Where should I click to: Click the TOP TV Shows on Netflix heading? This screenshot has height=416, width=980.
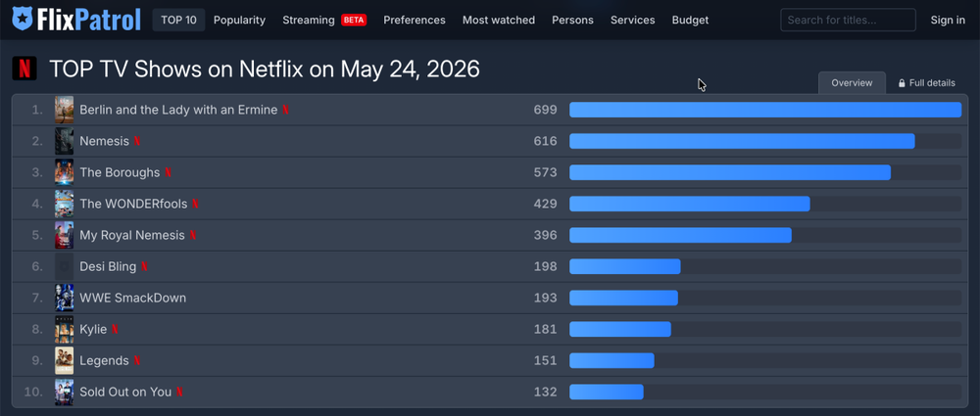pyautogui.click(x=265, y=69)
